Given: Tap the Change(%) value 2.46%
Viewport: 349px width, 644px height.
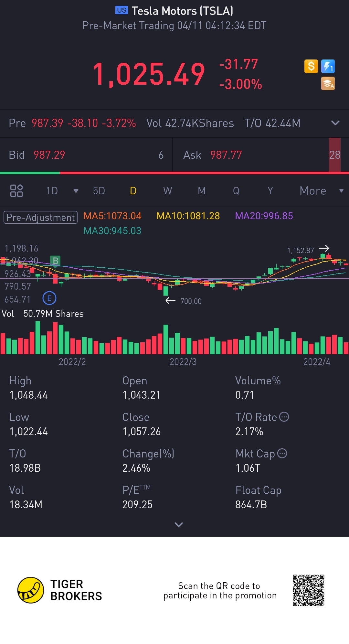Looking at the screenshot, I should 136,468.
